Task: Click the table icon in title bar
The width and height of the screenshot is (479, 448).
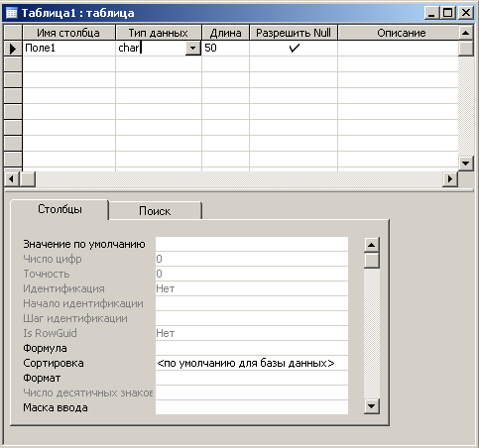Action: click(12, 13)
